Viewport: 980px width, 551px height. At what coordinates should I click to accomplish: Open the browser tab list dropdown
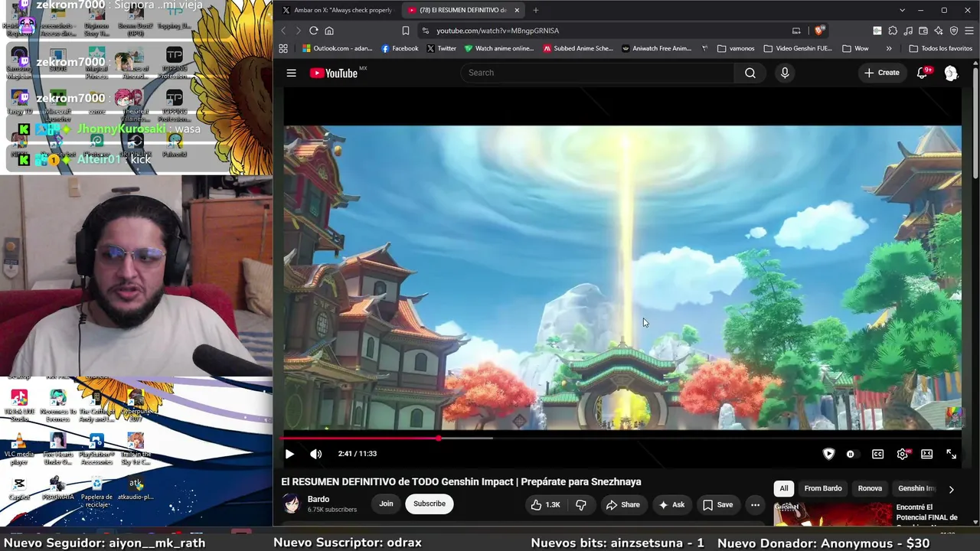tap(902, 10)
